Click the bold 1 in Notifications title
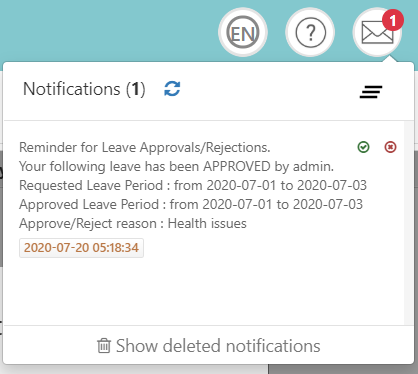 point(136,89)
